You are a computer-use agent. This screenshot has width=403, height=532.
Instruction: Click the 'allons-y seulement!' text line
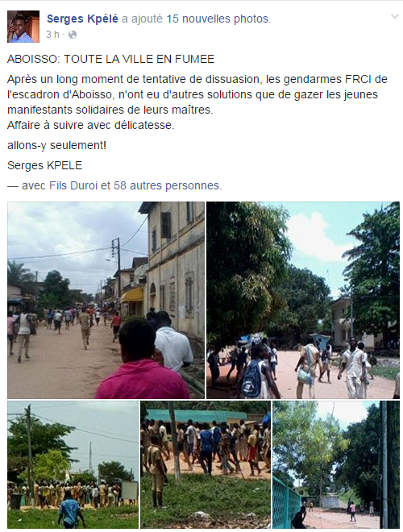click(56, 146)
